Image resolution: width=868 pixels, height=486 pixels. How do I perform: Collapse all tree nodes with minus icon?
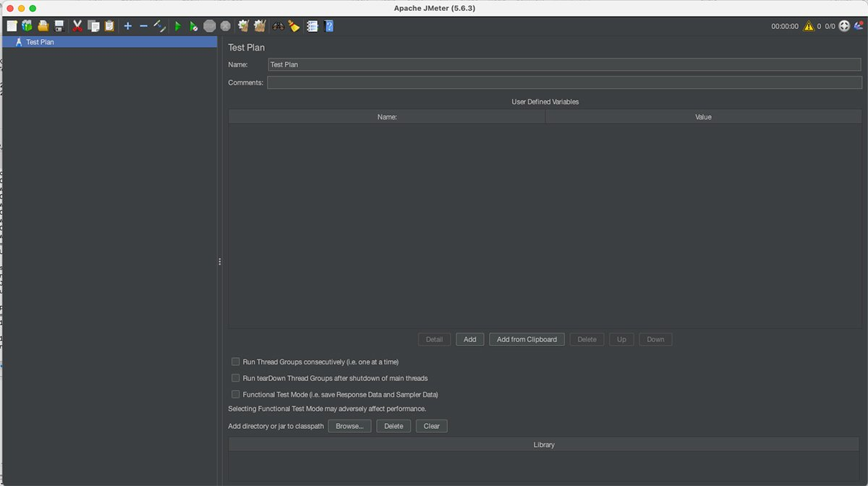(143, 26)
